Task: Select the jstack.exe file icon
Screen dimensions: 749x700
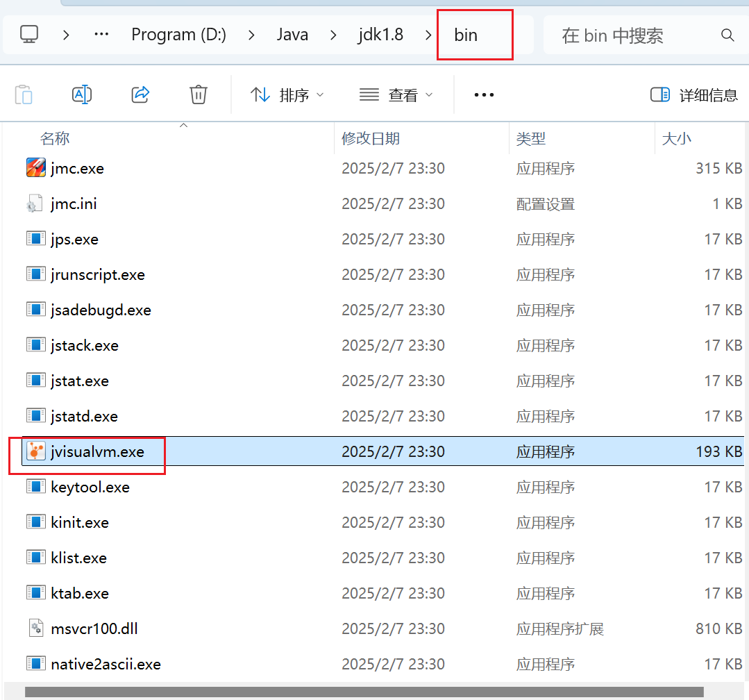Action: click(36, 344)
